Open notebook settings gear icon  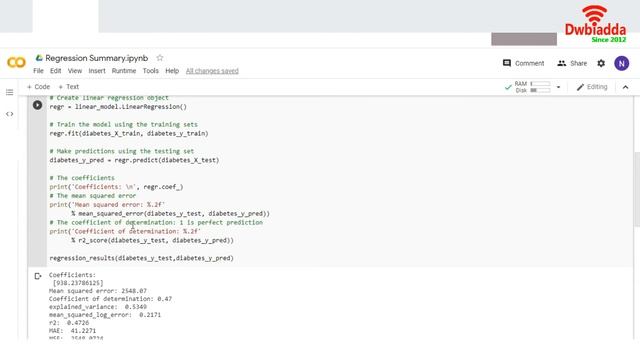pos(601,63)
